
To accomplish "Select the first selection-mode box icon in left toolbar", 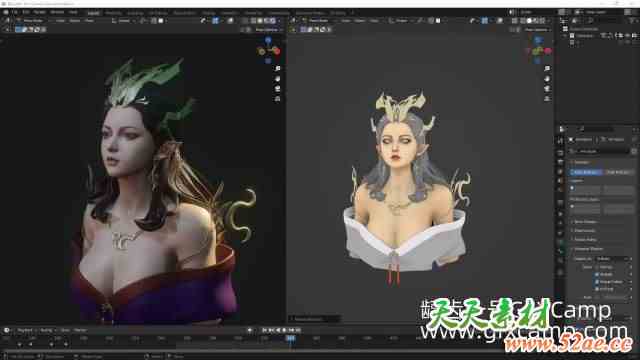I will pos(18,29).
